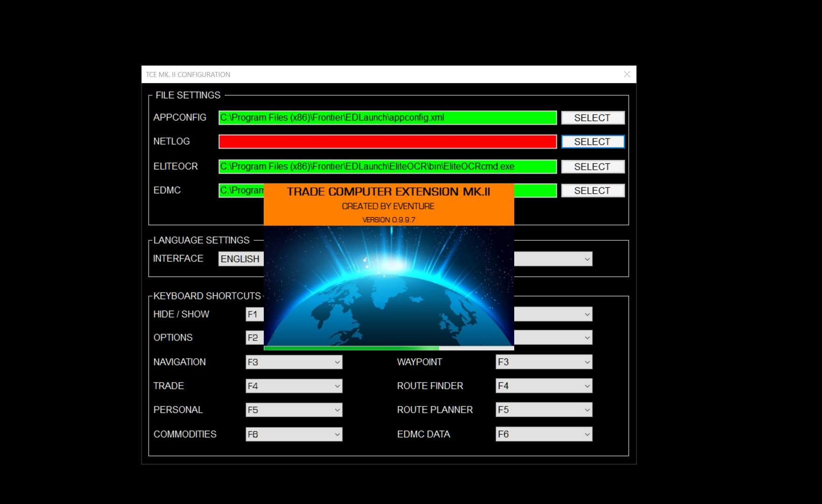Click the 'TRADE COMPUTER EXTENSION MK.II' title text
Viewport: 822px width, 504px height.
(389, 191)
